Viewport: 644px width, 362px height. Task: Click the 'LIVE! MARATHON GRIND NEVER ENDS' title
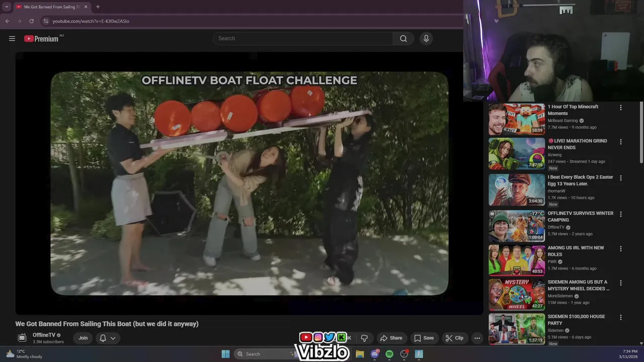point(578,144)
